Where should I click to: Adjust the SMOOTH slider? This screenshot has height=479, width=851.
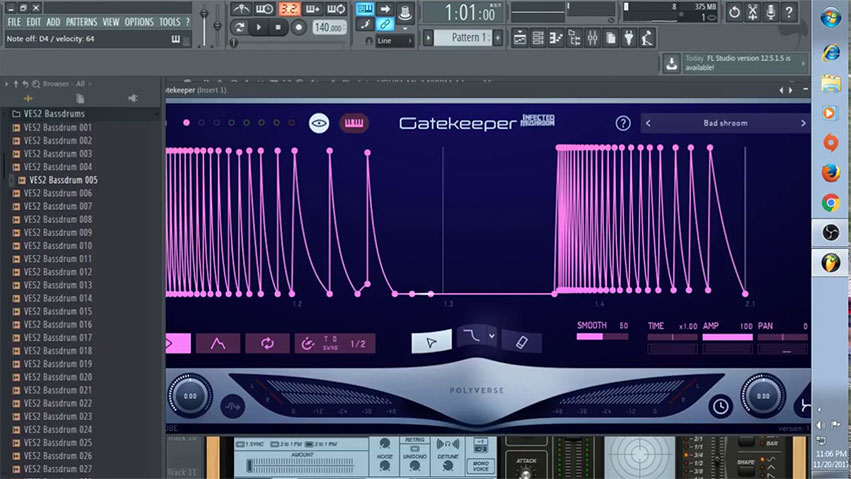[x=602, y=337]
